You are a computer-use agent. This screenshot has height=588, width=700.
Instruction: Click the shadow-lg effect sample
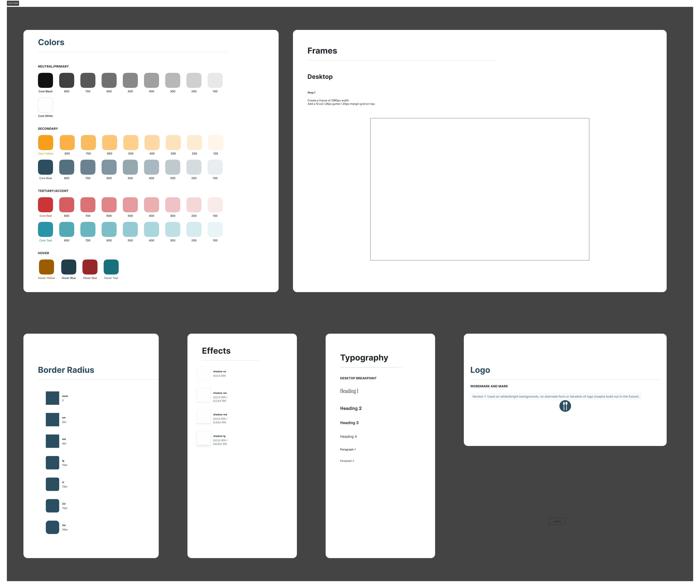pos(203,438)
